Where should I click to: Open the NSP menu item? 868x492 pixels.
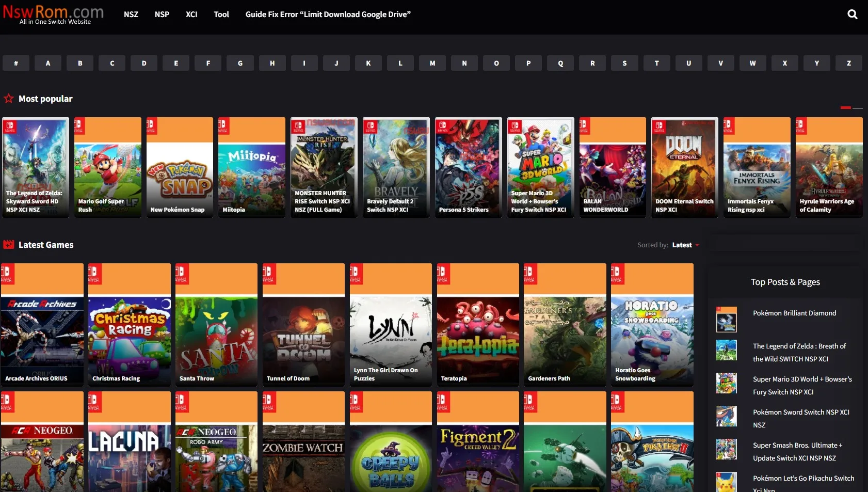(x=162, y=14)
